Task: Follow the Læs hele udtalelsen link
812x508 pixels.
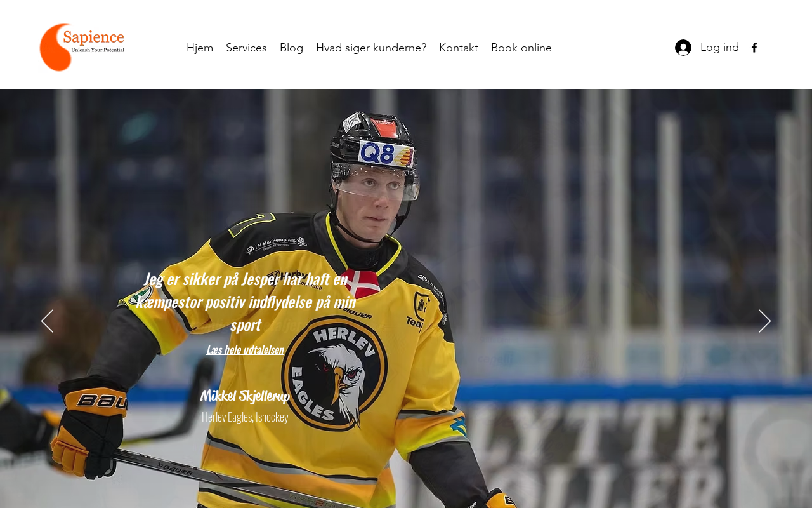Action: [x=245, y=349]
